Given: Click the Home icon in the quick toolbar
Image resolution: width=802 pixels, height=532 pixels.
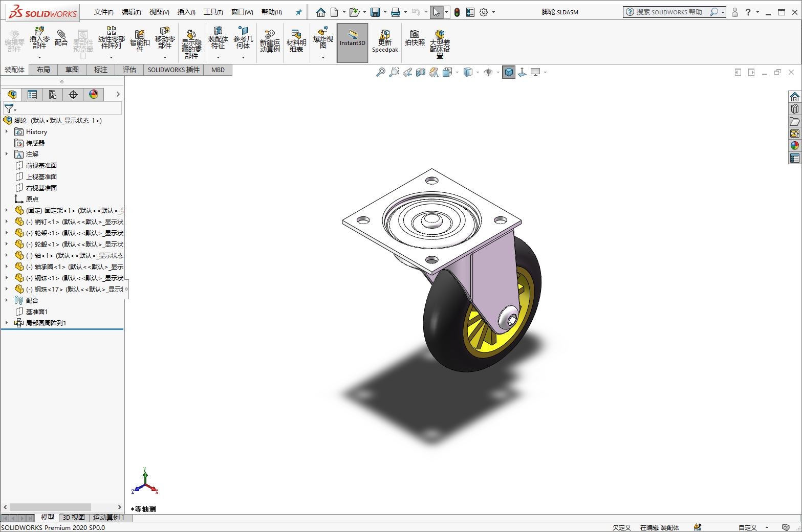Looking at the screenshot, I should point(321,12).
